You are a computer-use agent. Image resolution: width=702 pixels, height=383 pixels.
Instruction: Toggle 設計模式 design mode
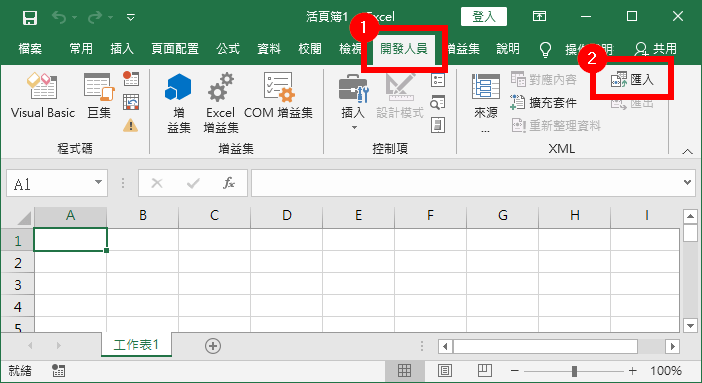click(x=400, y=95)
